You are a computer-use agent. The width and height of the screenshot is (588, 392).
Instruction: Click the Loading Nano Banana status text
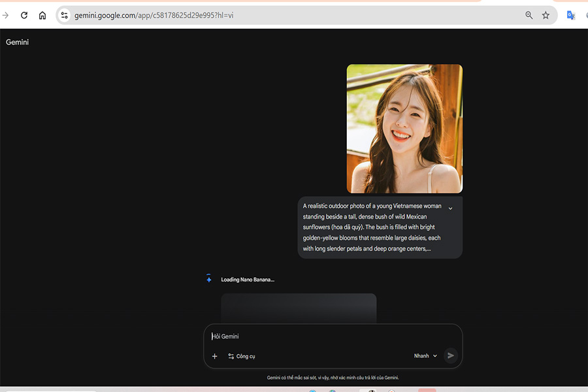[x=248, y=280]
